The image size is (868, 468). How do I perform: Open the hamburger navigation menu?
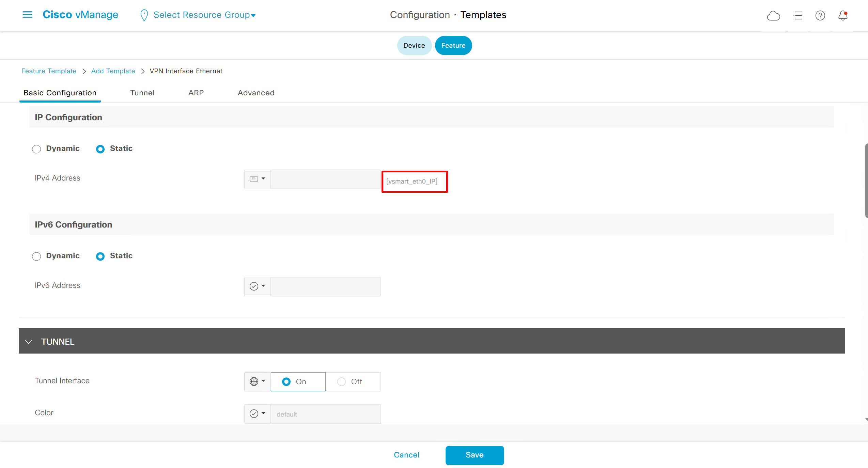(x=27, y=15)
